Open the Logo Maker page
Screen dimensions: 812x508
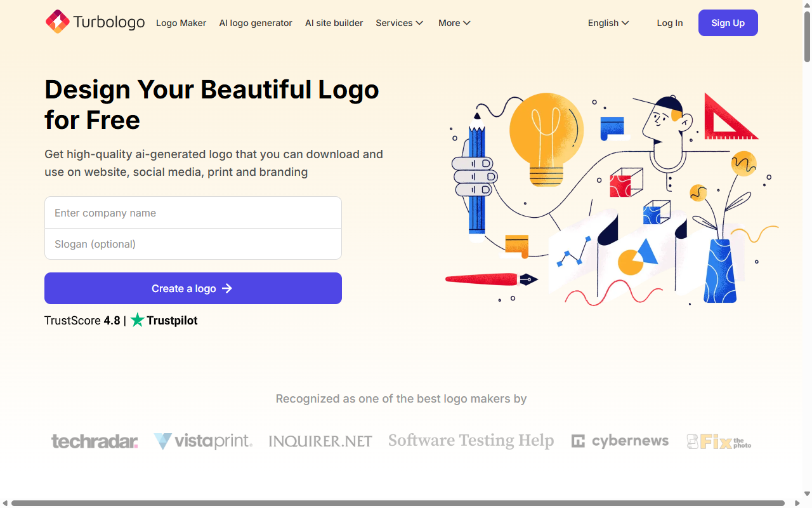181,23
